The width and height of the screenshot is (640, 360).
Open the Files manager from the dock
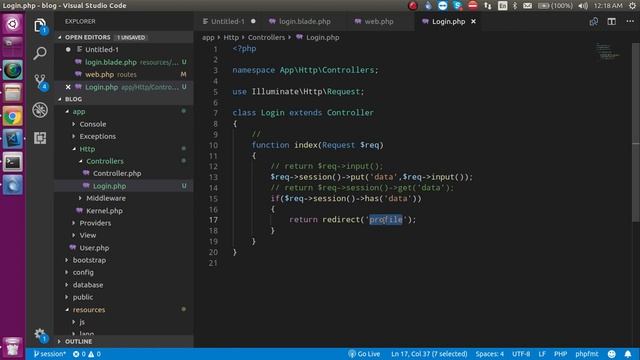pos(13,93)
